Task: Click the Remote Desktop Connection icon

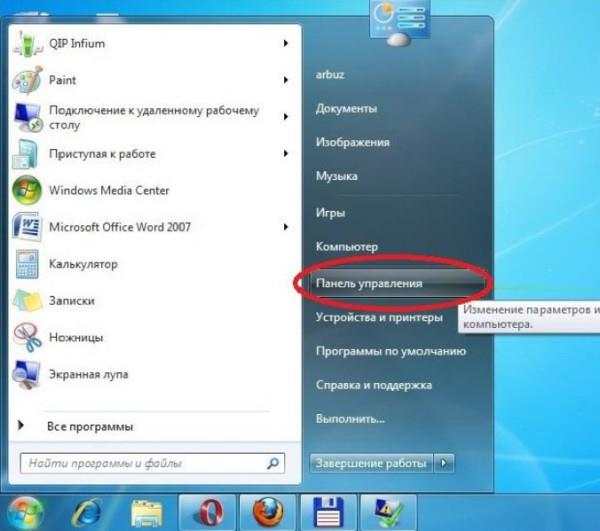Action: click(28, 117)
